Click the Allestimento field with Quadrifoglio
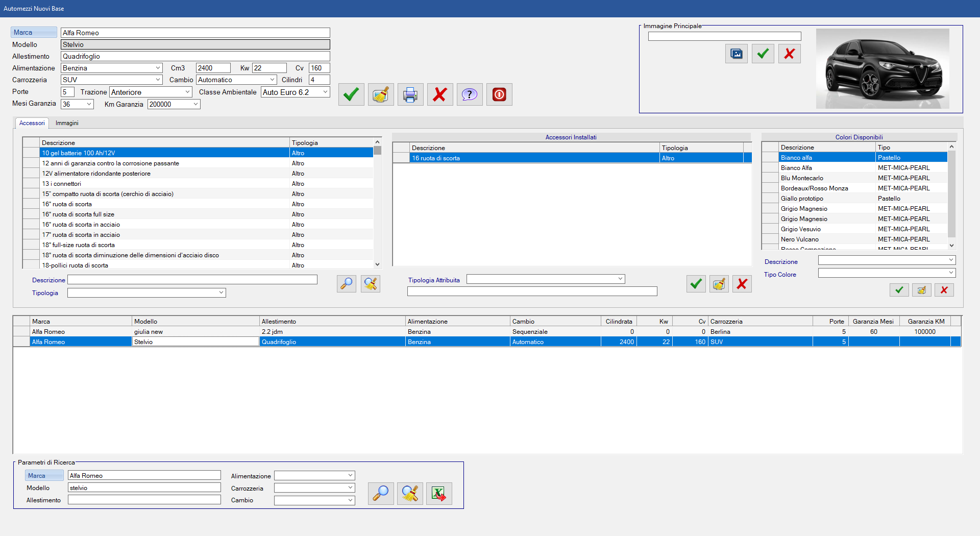 195,56
